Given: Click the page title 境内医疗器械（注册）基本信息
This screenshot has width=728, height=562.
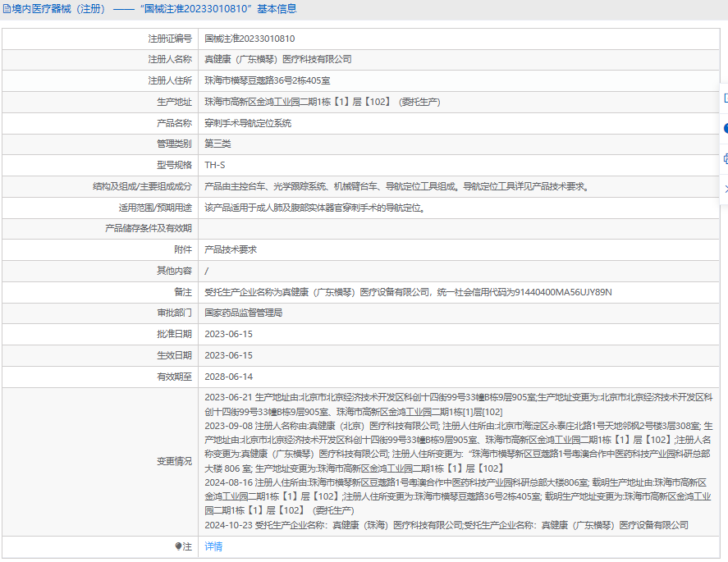Looking at the screenshot, I should [x=154, y=9].
